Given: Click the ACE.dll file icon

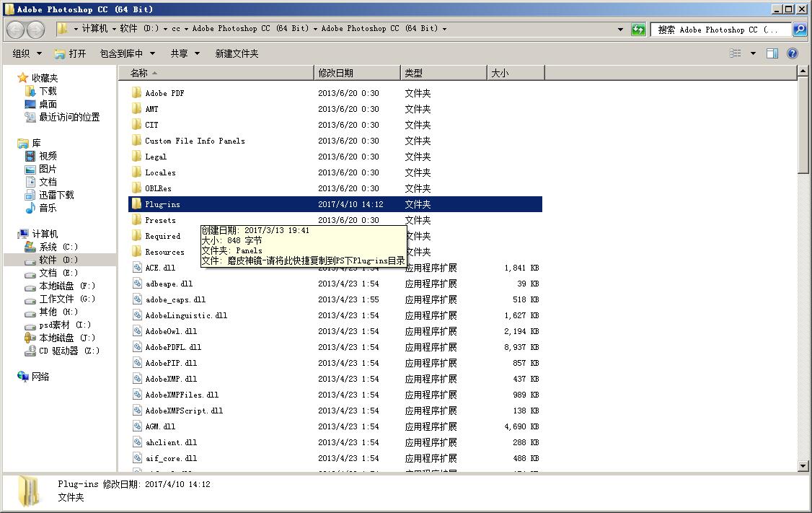Looking at the screenshot, I should pos(137,268).
